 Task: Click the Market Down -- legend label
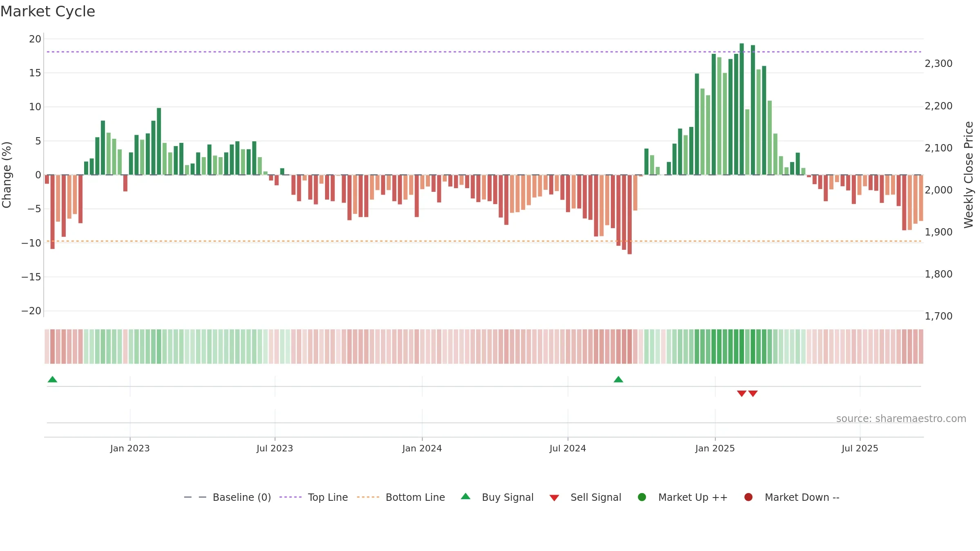[802, 497]
